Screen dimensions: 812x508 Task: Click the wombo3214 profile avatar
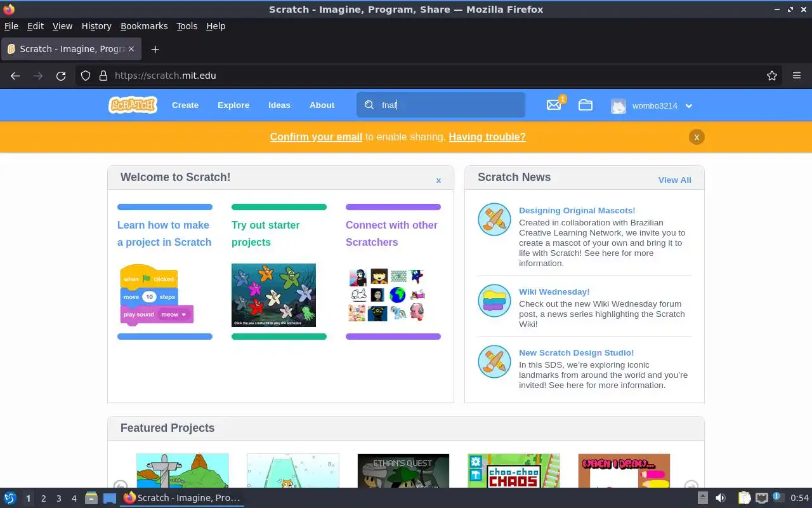pos(619,106)
